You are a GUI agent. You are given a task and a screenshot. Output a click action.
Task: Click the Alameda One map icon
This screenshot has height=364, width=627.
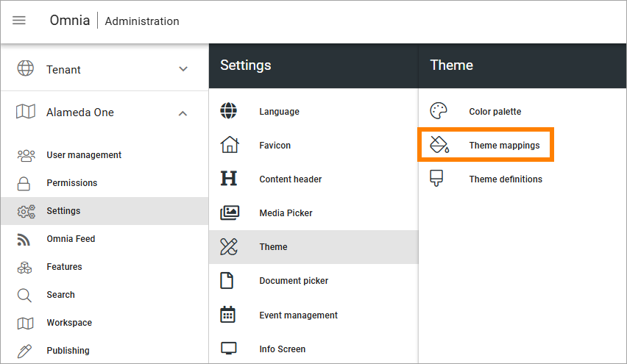tap(26, 112)
